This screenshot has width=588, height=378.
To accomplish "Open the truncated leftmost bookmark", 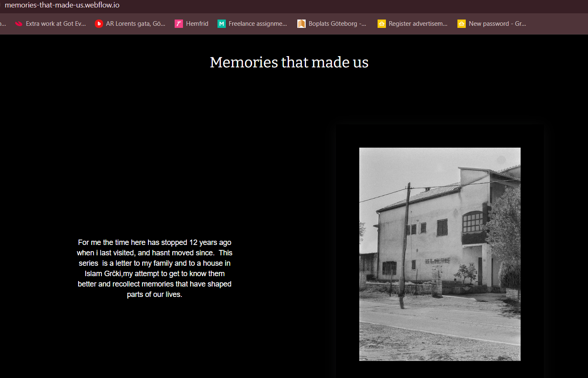I will point(3,24).
